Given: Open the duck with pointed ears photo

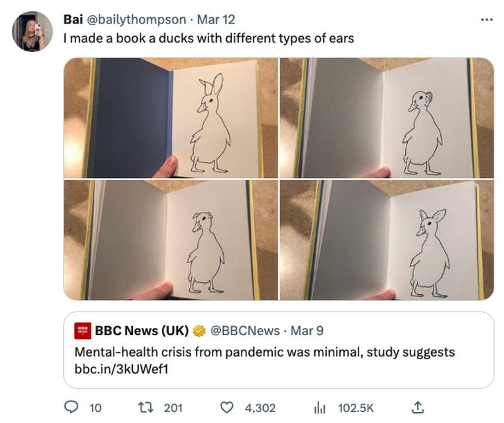Looking at the screenshot, I should (x=387, y=240).
